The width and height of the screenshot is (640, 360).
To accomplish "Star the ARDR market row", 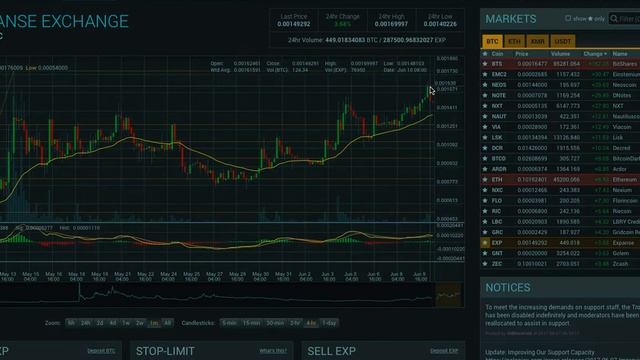I will click(x=485, y=169).
